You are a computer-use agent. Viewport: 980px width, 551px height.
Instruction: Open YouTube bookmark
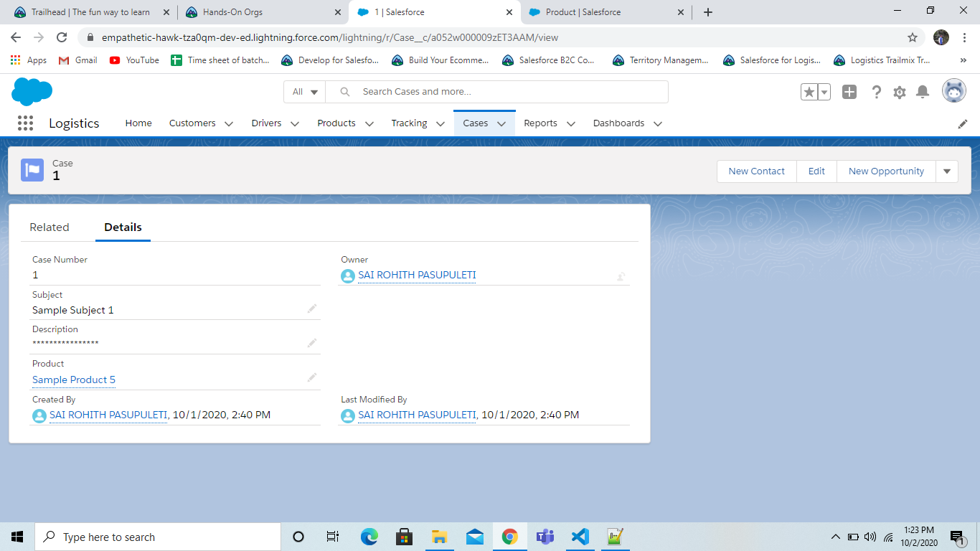[x=134, y=60]
